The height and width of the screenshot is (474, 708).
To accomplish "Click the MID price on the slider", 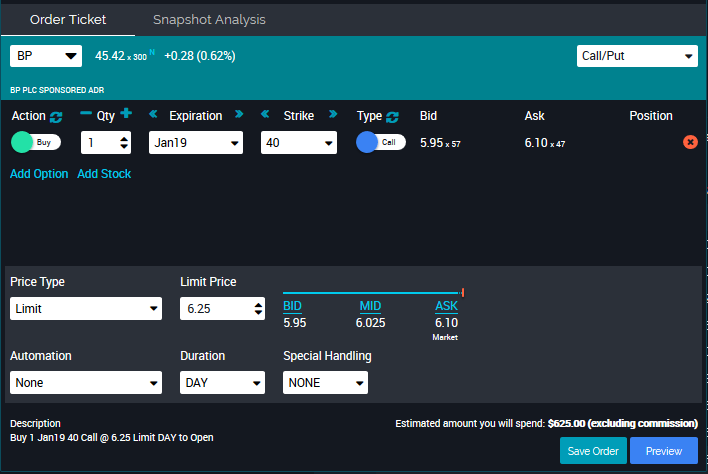I will coord(370,305).
